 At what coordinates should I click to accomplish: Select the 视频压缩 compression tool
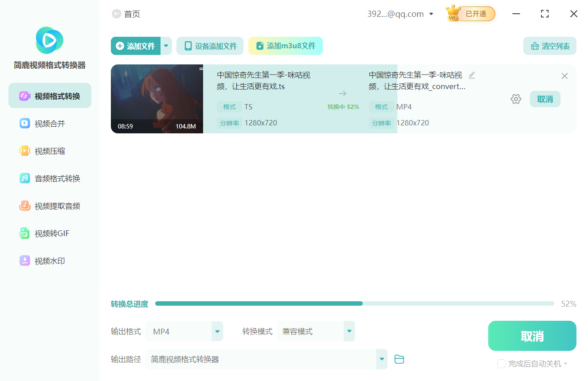click(x=49, y=151)
